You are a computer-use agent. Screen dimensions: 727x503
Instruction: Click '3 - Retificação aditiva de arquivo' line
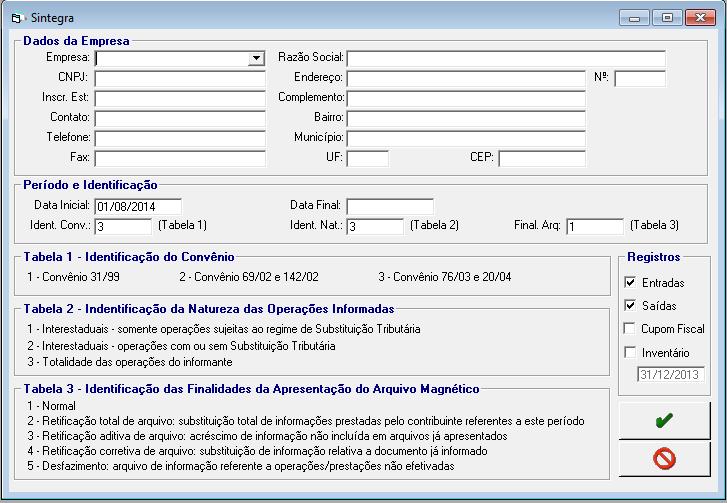[267, 436]
